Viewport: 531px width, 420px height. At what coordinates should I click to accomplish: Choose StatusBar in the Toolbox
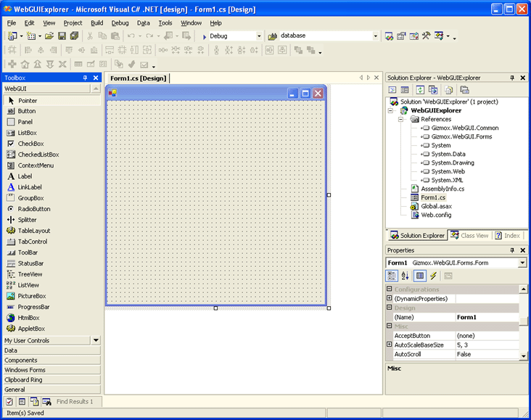coord(52,263)
